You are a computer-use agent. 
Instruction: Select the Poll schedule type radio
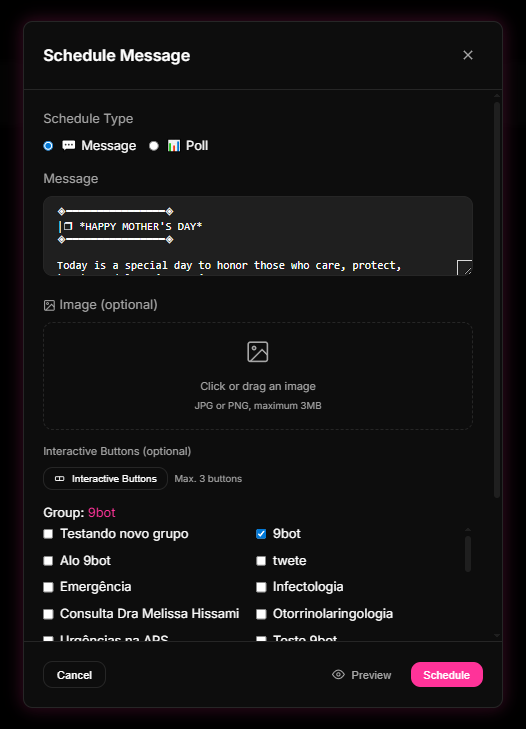153,146
